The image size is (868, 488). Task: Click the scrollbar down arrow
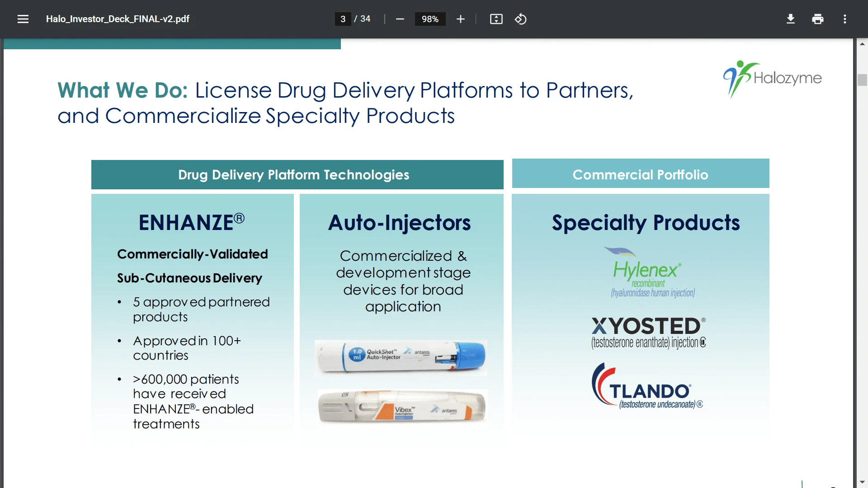862,483
